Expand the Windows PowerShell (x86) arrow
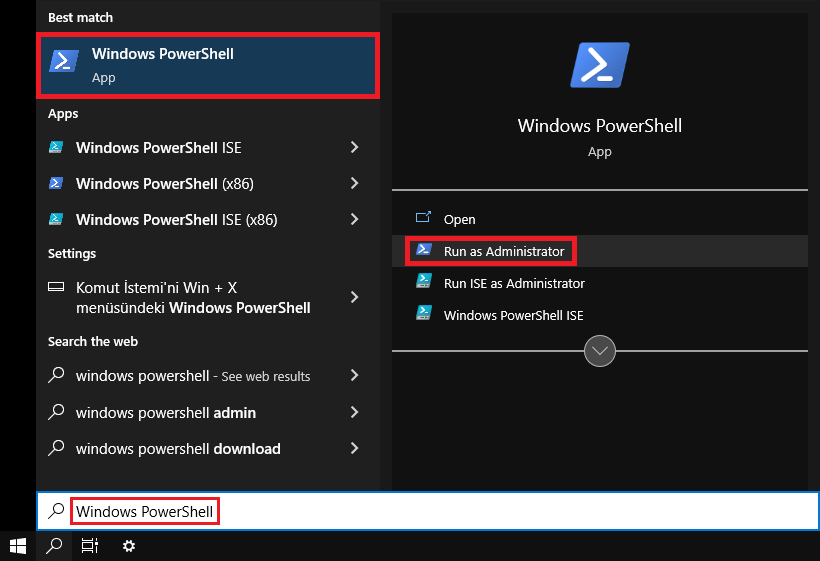The image size is (820, 561). point(355,184)
